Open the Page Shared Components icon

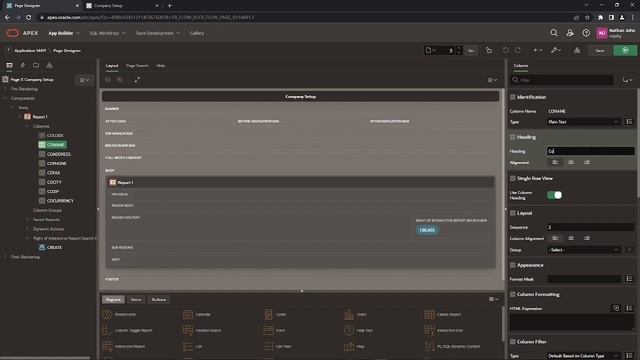tap(49, 65)
